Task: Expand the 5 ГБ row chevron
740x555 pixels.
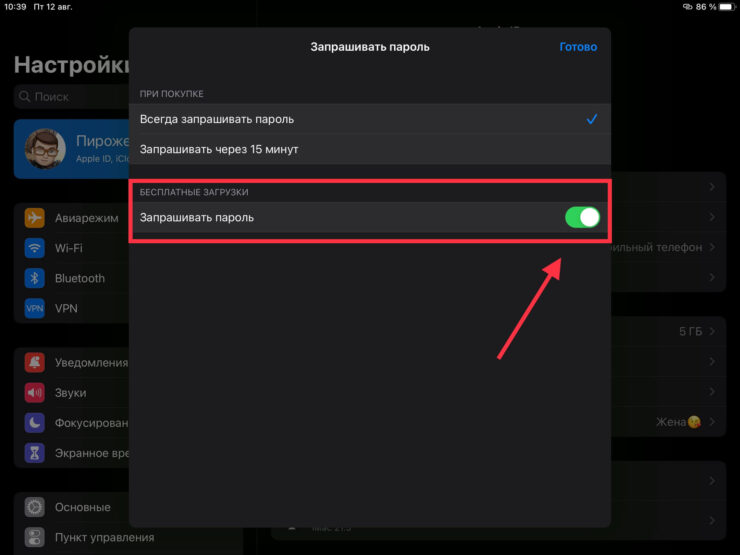Action: pos(711,331)
